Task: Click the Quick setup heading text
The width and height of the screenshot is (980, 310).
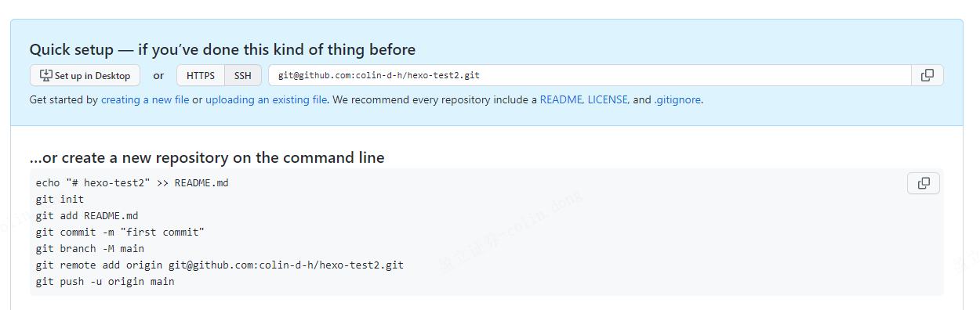Action: [x=222, y=49]
